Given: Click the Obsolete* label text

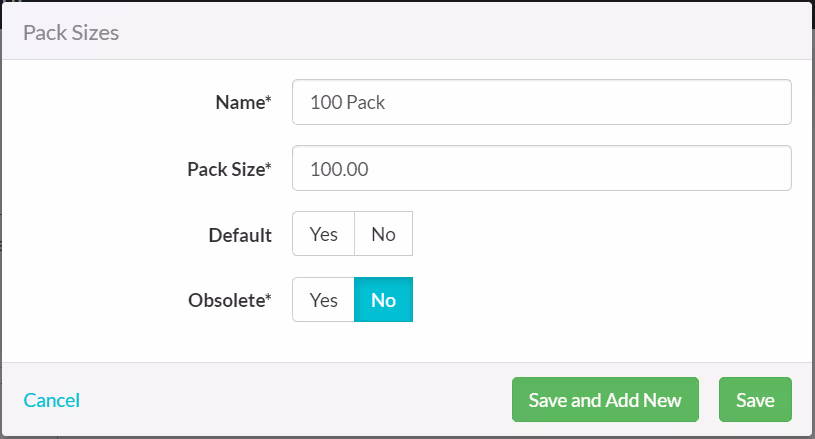Looking at the screenshot, I should click(230, 300).
